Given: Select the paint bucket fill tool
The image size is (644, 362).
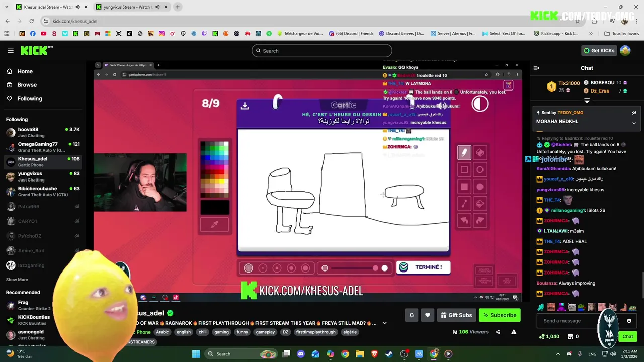Looking at the screenshot, I should [x=480, y=204].
